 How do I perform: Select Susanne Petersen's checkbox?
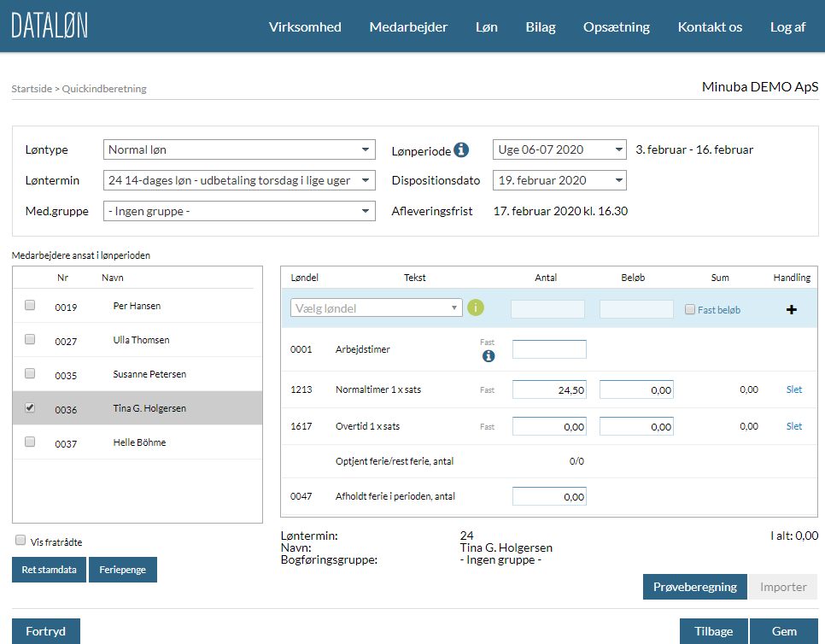30,373
